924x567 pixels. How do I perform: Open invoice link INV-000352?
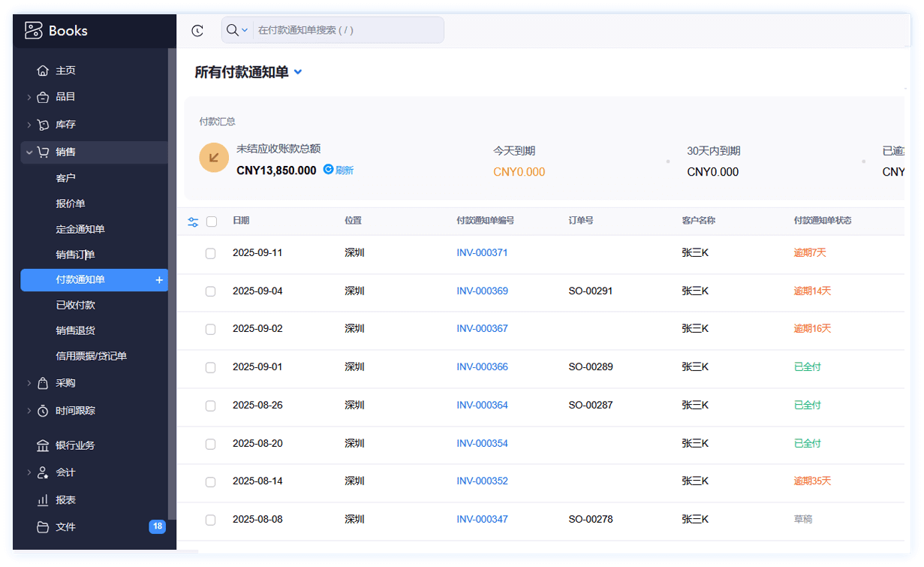(x=482, y=481)
